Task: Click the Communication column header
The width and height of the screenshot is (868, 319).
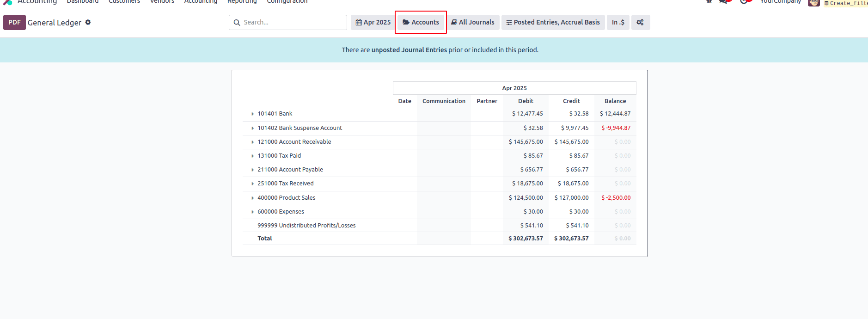Action: (444, 101)
